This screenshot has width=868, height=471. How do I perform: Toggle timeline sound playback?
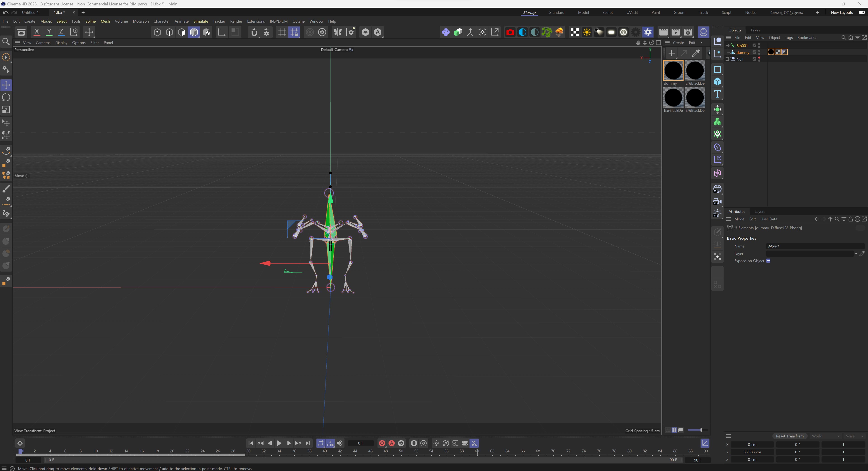point(340,443)
